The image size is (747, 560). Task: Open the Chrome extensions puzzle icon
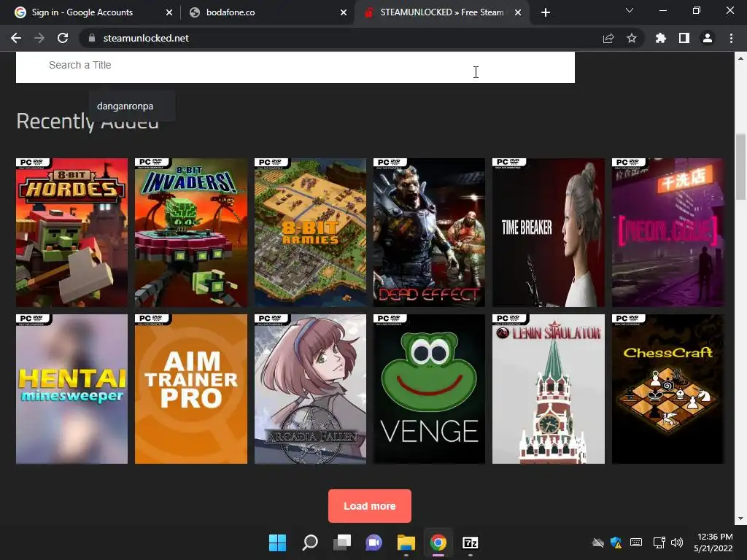pos(661,38)
